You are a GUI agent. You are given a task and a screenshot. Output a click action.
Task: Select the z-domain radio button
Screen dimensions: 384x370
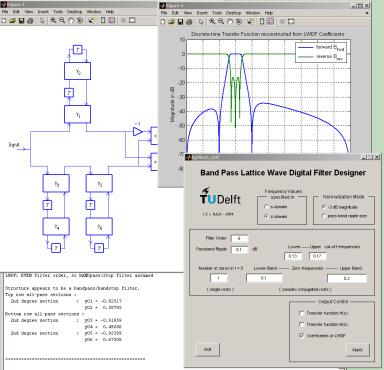tap(266, 216)
